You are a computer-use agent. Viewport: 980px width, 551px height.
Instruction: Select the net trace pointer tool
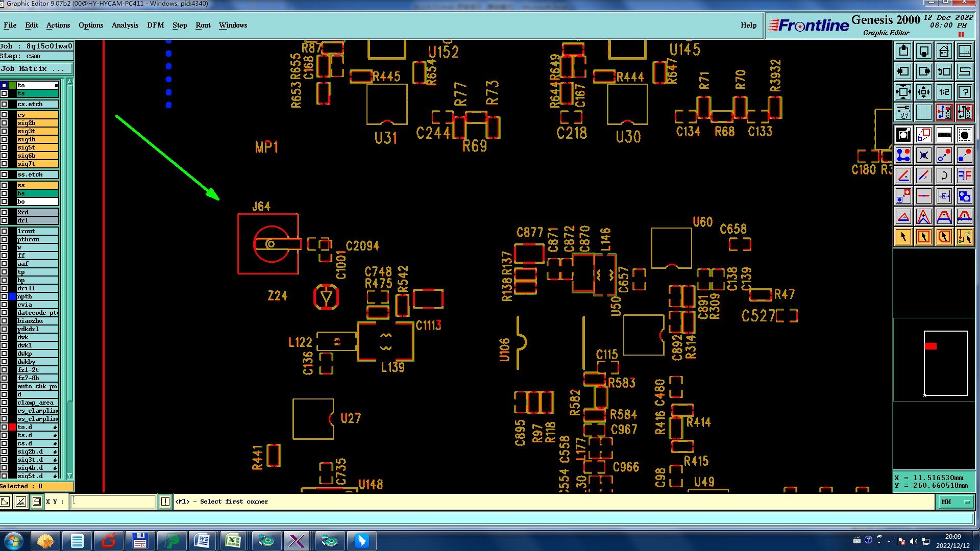tap(964, 237)
